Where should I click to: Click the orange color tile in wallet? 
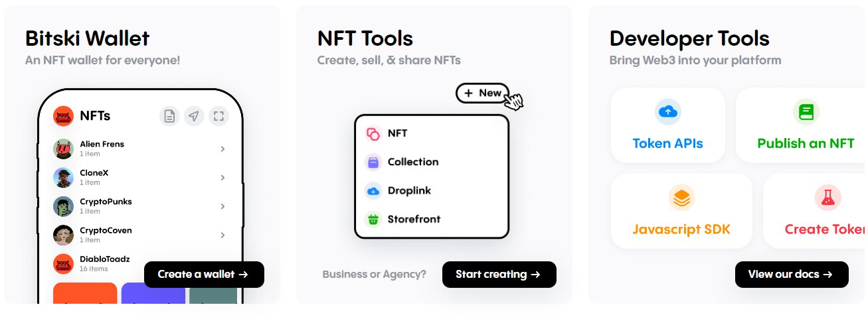pos(85,293)
